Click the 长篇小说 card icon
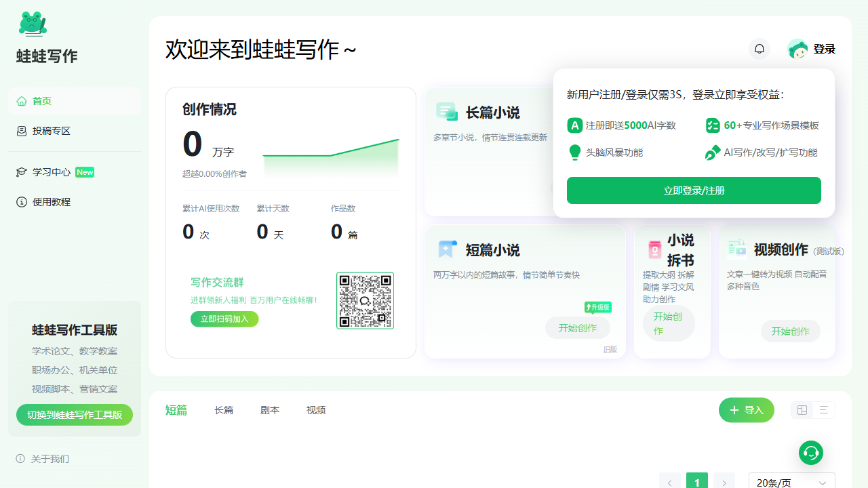 pos(447,112)
